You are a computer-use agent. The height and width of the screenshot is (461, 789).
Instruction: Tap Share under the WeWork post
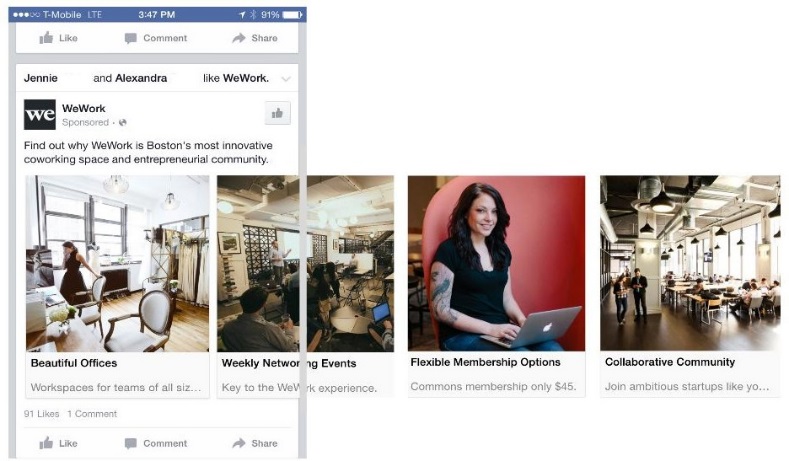click(255, 443)
